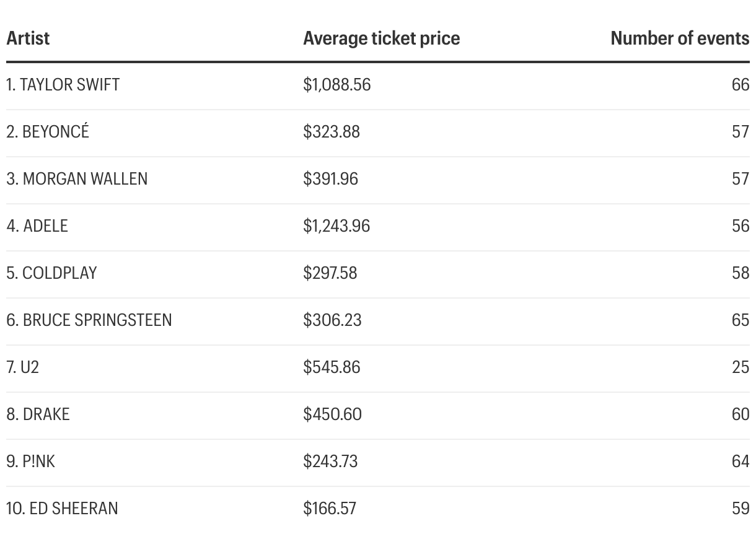The image size is (756, 539).
Task: Select the Bruce Springsteen artist cell
Action: tap(89, 320)
